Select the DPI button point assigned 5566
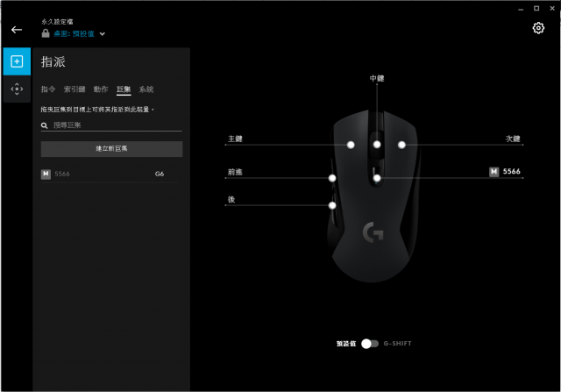This screenshot has height=392, width=561. pyautogui.click(x=377, y=178)
